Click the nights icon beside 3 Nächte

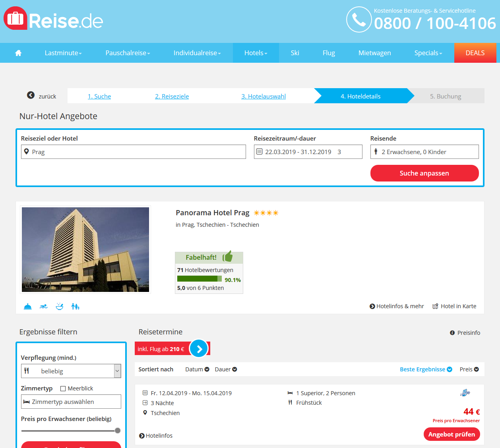click(145, 403)
